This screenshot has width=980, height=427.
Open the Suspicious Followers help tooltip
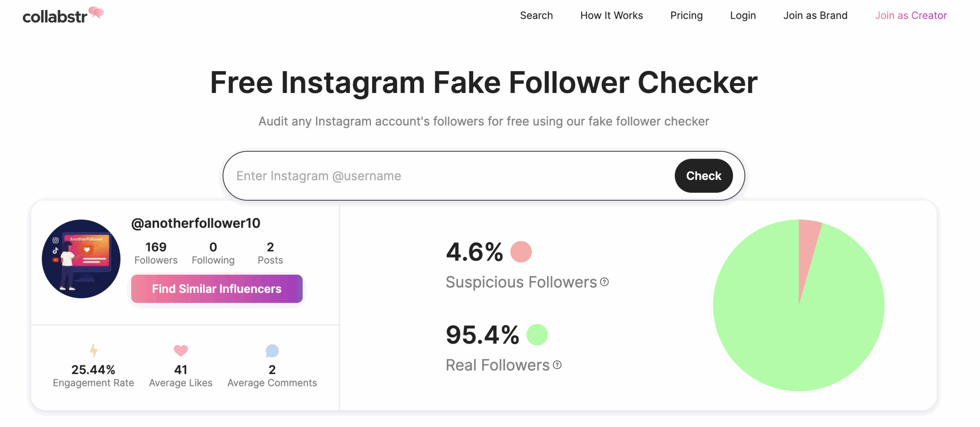click(605, 283)
